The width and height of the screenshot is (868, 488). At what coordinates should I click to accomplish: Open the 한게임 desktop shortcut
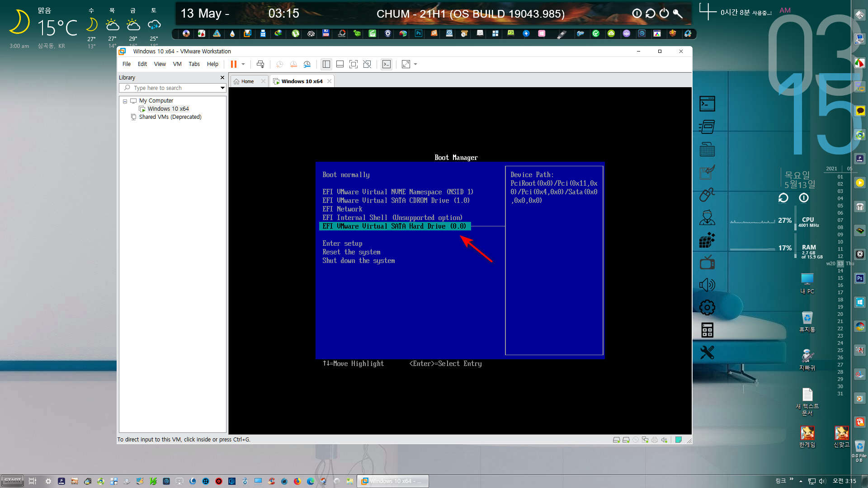pyautogui.click(x=807, y=436)
